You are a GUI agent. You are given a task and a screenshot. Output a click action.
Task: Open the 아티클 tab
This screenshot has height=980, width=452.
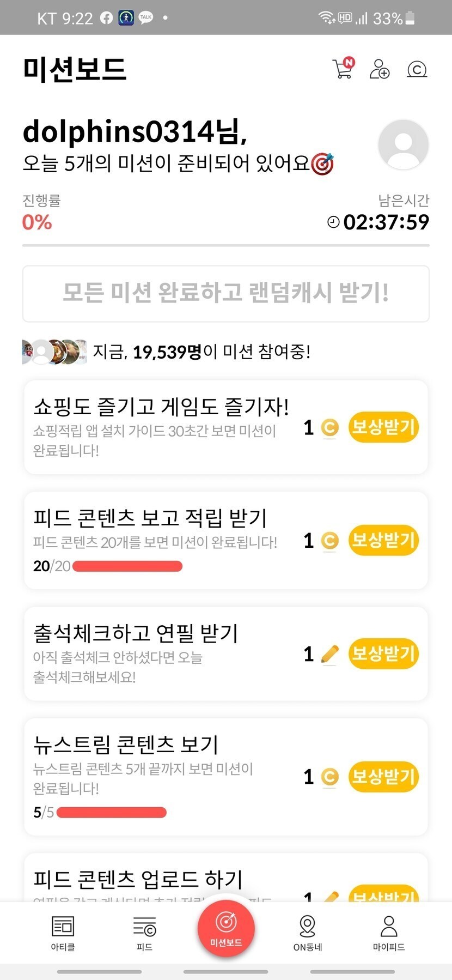click(63, 933)
